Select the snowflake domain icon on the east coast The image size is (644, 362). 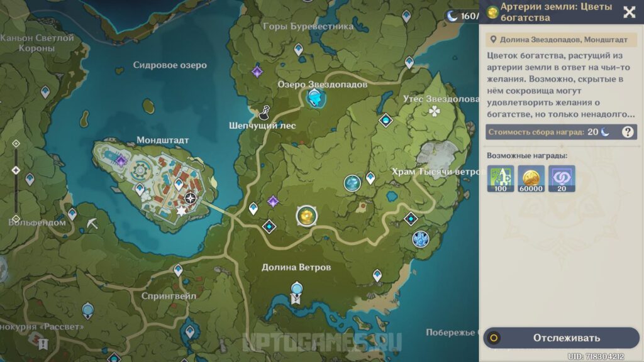click(x=420, y=239)
